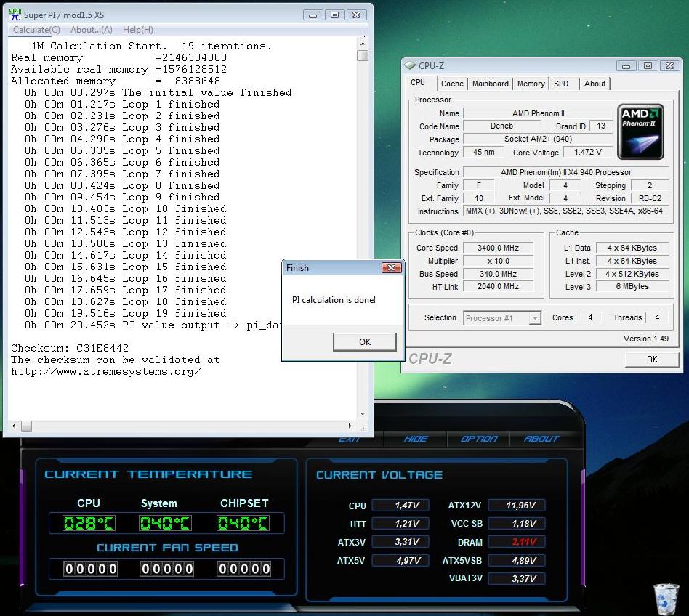
Task: Open the About...(A) menu in Super PI
Action: (92, 29)
